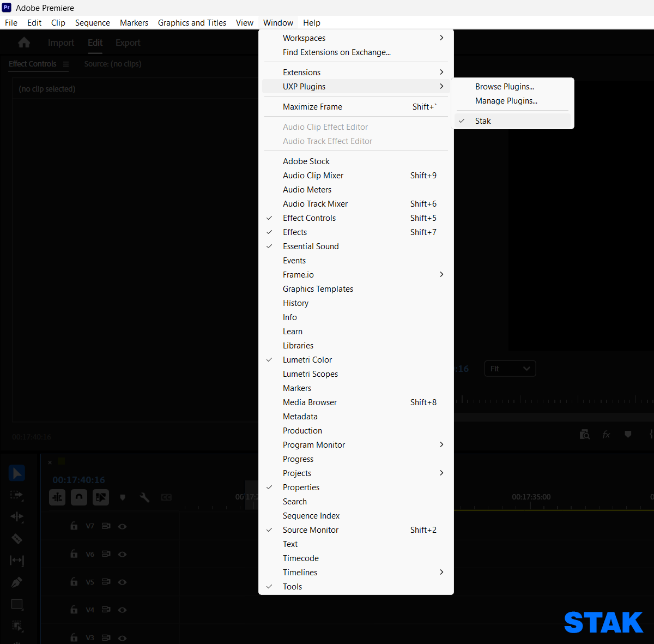654x644 pixels.
Task: Select the Razor tool
Action: coord(17,538)
